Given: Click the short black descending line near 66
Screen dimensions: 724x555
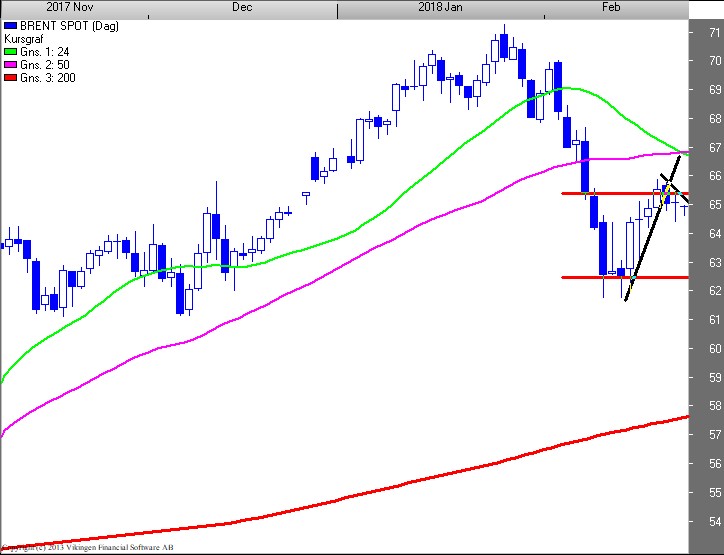Looking at the screenshot, I should coord(673,189).
